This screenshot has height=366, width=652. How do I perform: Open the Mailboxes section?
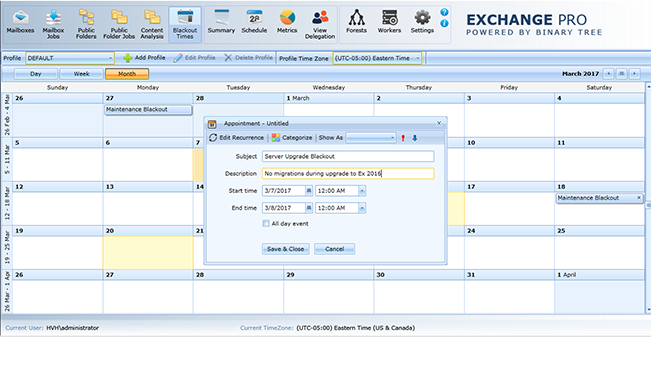[20, 24]
